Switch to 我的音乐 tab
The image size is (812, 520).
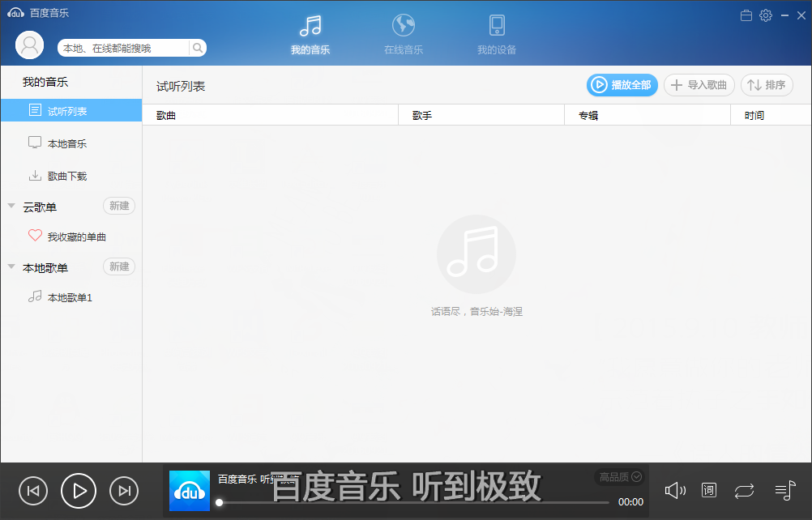(x=310, y=35)
